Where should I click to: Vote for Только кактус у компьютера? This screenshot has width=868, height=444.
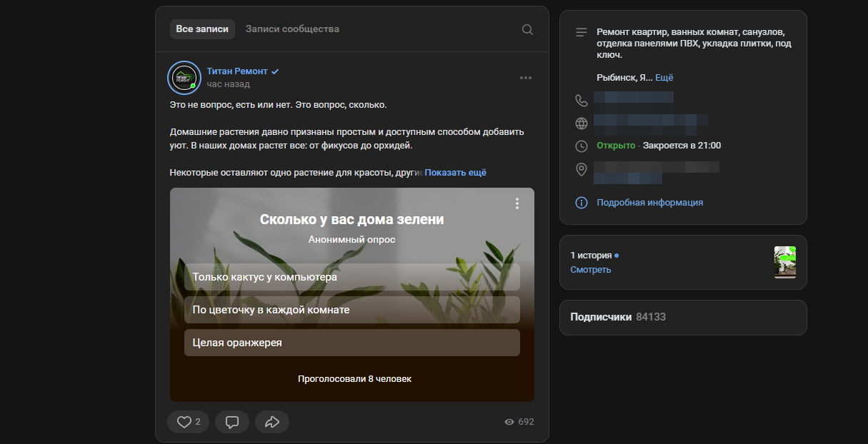[352, 277]
